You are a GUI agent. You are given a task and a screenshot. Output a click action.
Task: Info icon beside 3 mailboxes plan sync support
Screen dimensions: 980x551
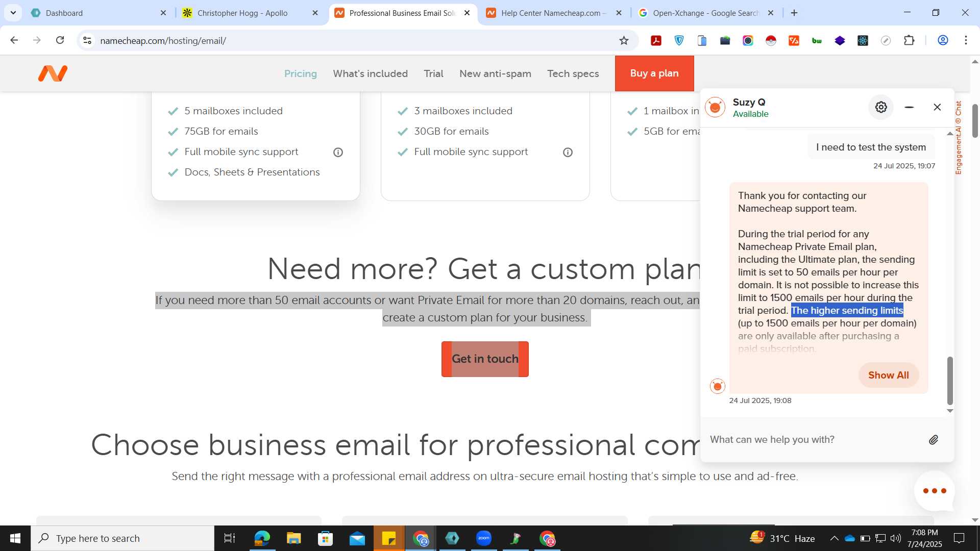click(x=568, y=152)
